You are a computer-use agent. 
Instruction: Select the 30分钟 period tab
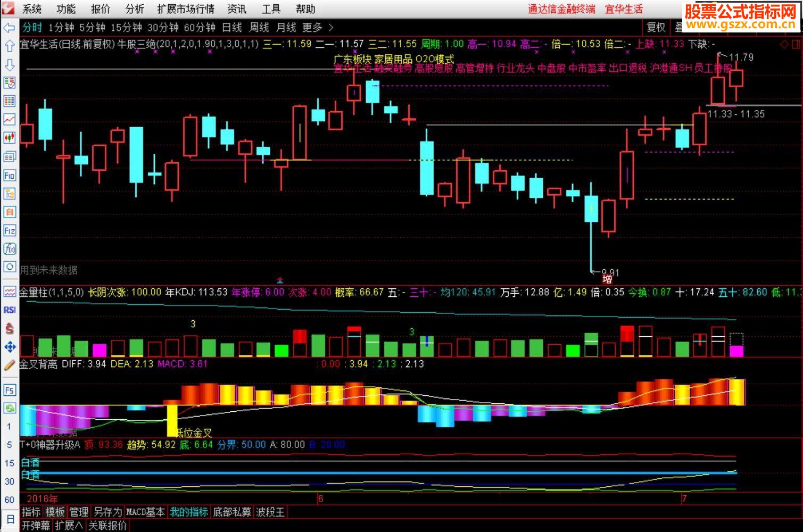(x=163, y=28)
